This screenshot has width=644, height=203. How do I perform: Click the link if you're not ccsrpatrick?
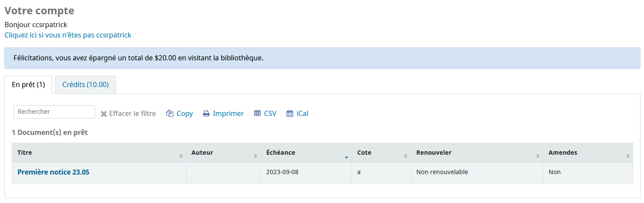point(68,35)
